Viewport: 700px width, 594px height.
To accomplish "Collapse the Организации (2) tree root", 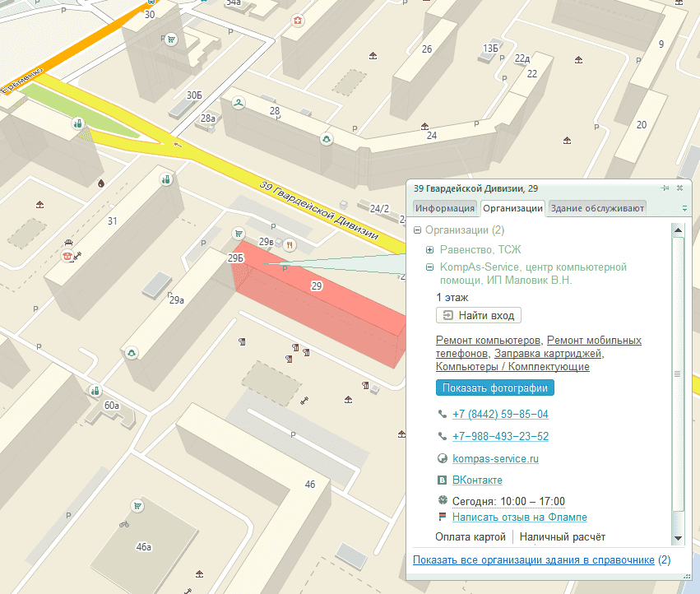I will [418, 230].
